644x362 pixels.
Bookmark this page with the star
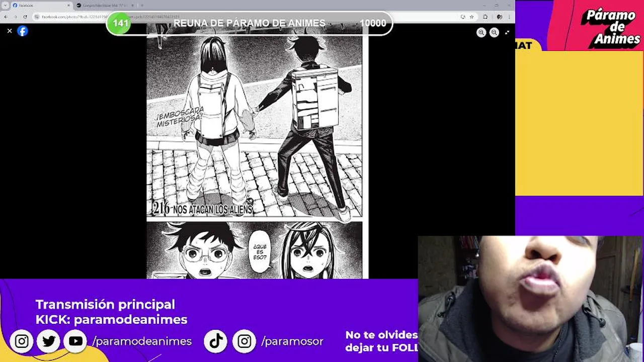pos(471,17)
